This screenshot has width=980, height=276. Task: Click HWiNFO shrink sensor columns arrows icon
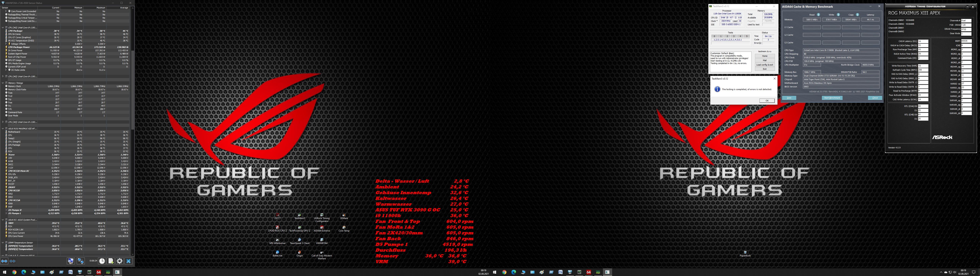(13, 261)
